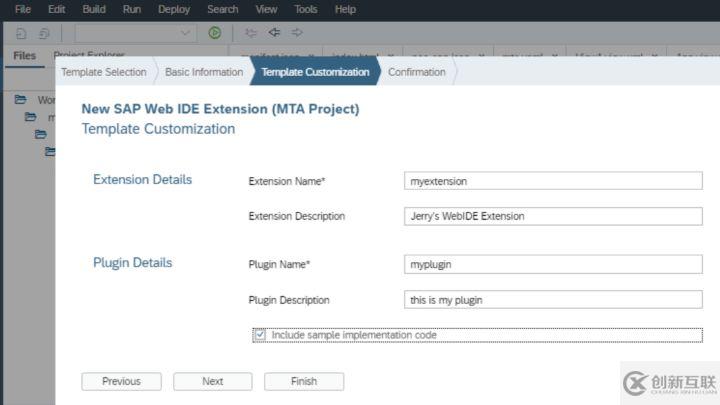Select the Confirmation wizard step
720x405 pixels.
[416, 72]
